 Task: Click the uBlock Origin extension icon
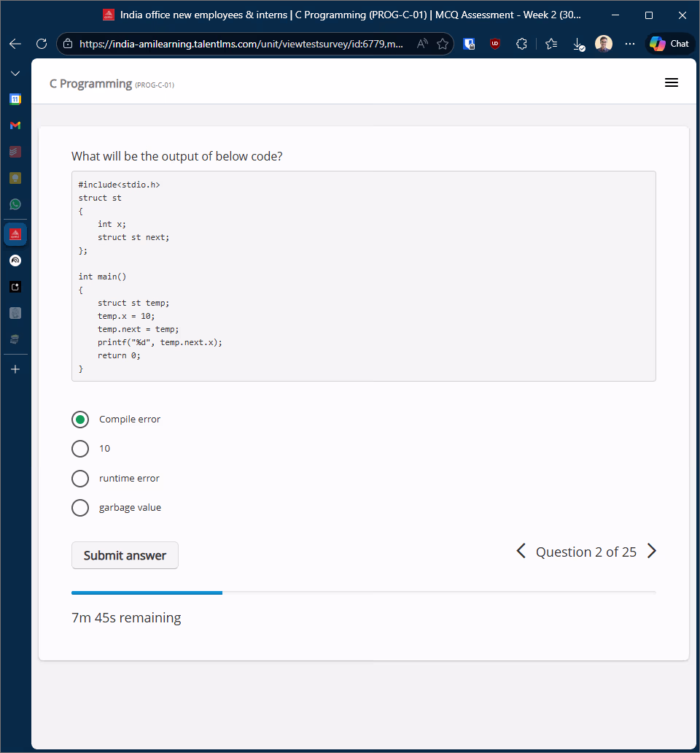[x=495, y=44]
